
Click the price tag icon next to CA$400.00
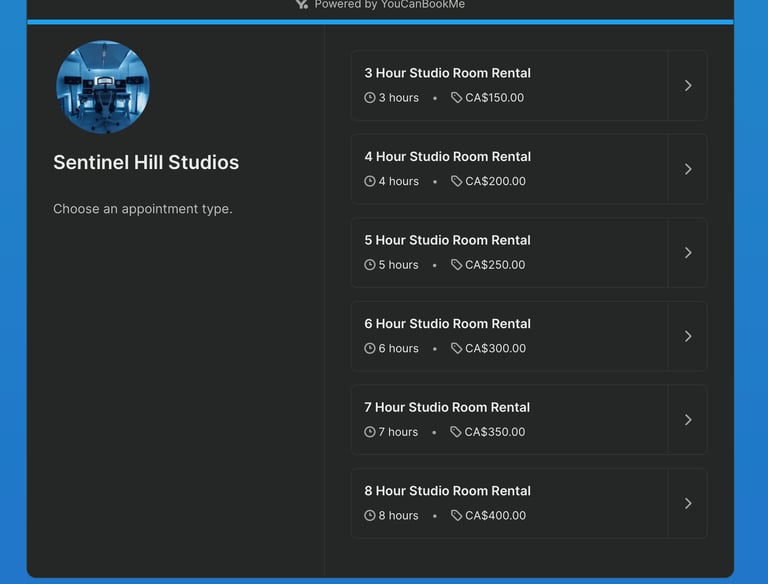pos(456,515)
